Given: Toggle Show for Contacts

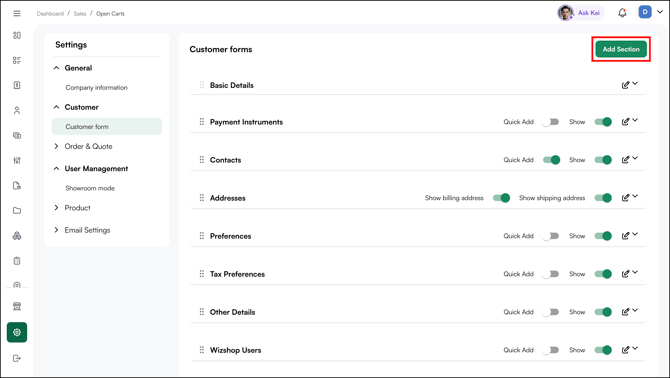Looking at the screenshot, I should pyautogui.click(x=603, y=160).
